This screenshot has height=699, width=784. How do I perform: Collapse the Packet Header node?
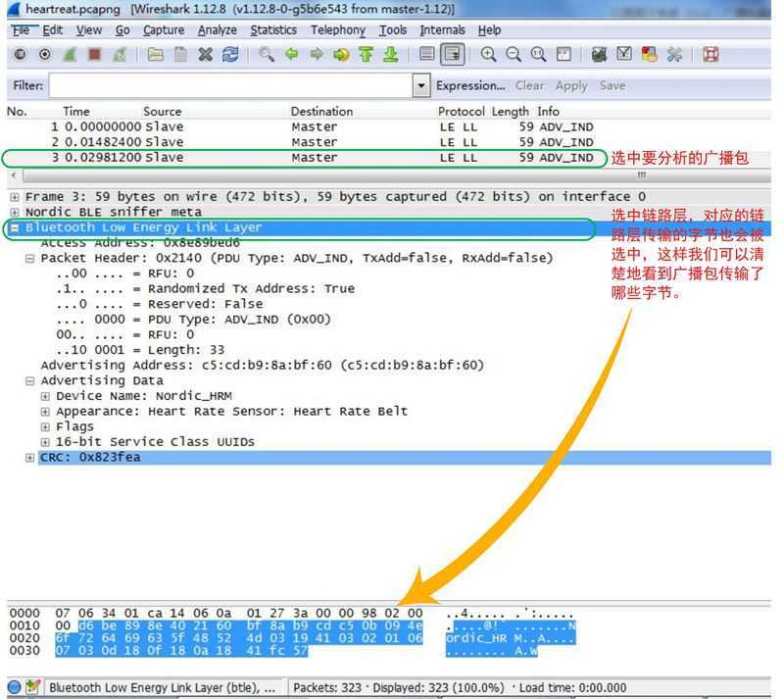(x=30, y=258)
